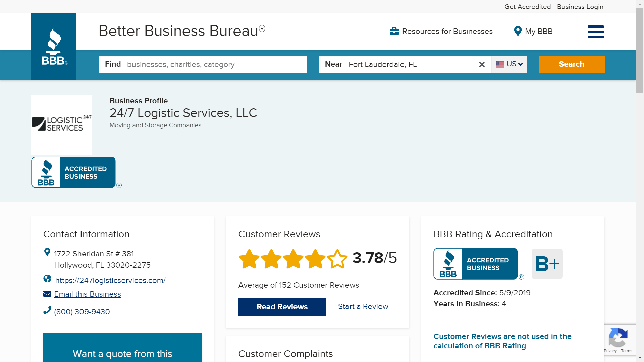Viewport: 644px width, 362px height.
Task: Visit the 247logisticservices.com website link
Action: [110, 280]
